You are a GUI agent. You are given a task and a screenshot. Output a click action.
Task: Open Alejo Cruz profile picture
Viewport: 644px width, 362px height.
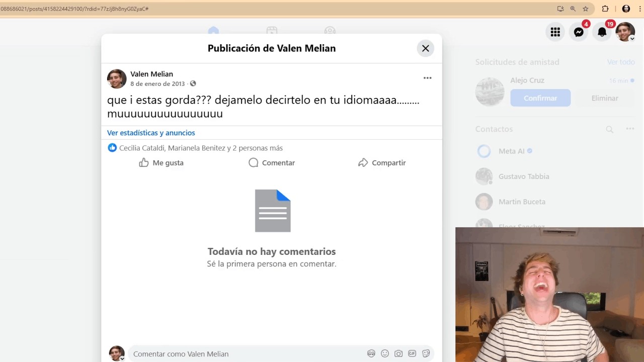click(490, 92)
